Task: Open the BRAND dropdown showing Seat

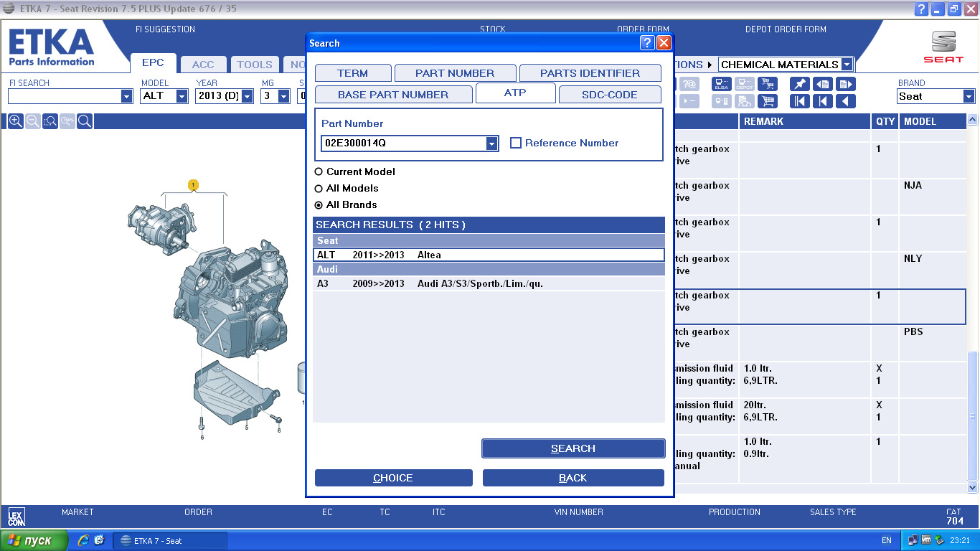Action: (x=969, y=96)
